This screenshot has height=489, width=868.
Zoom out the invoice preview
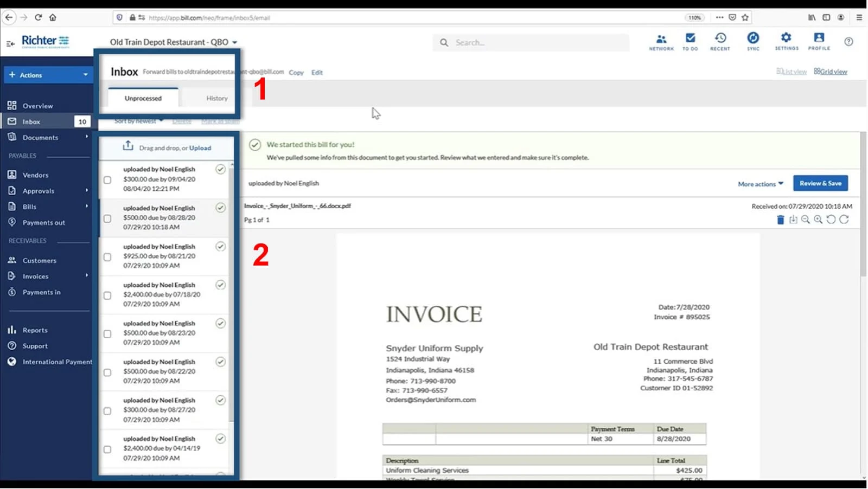click(806, 220)
